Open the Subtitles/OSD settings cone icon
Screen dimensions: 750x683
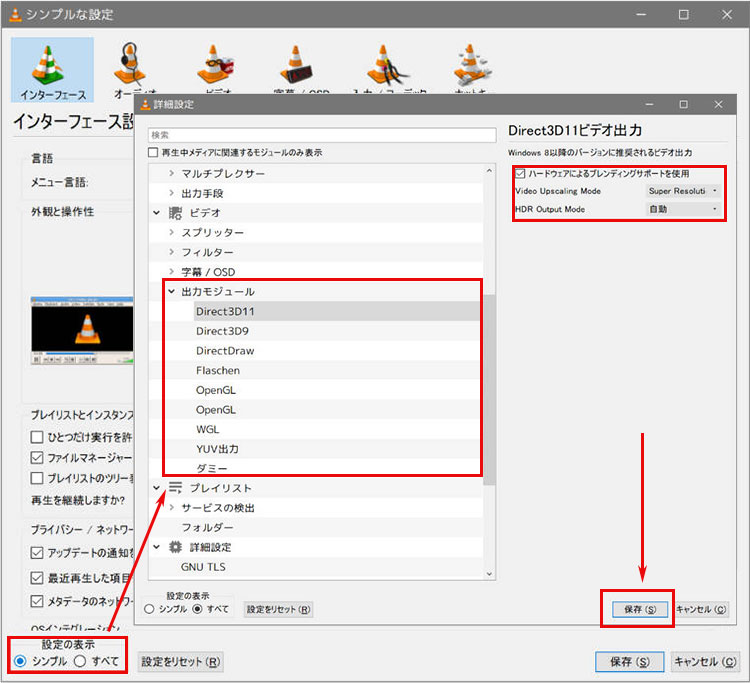[x=297, y=65]
